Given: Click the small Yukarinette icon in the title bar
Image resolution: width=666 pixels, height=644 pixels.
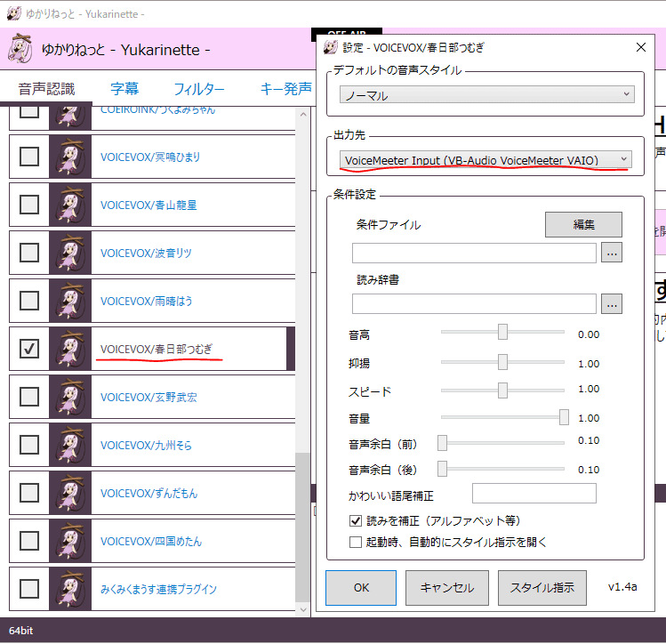Looking at the screenshot, I should [x=14, y=13].
